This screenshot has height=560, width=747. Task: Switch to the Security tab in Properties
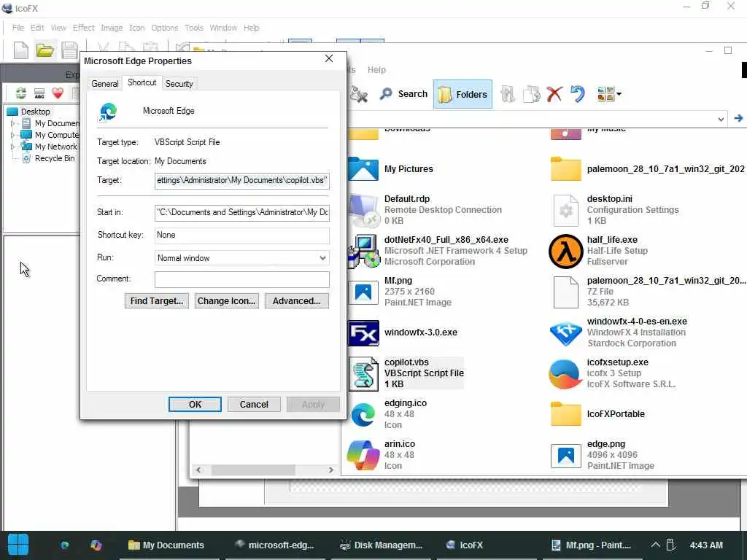click(179, 84)
